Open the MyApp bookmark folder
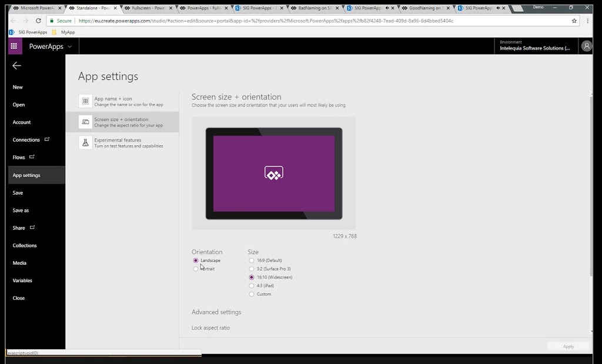Viewport: 602px width, 364px height. coord(63,32)
